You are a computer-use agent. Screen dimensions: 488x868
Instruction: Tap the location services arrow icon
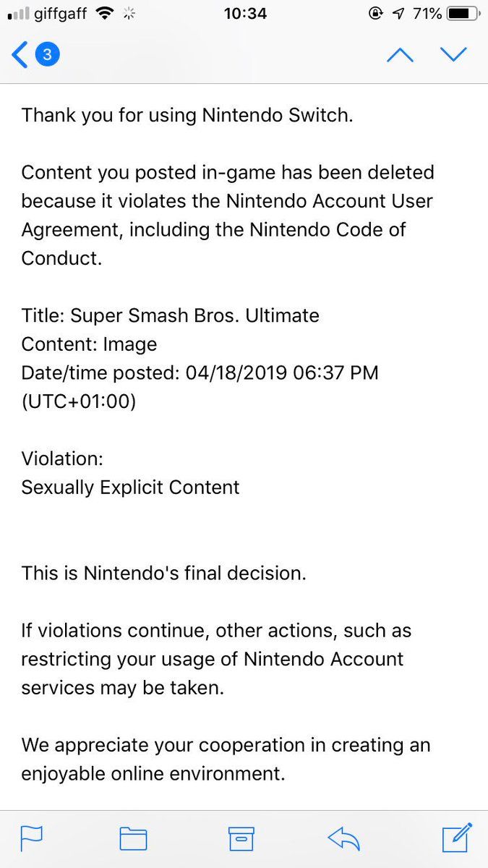pos(398,13)
